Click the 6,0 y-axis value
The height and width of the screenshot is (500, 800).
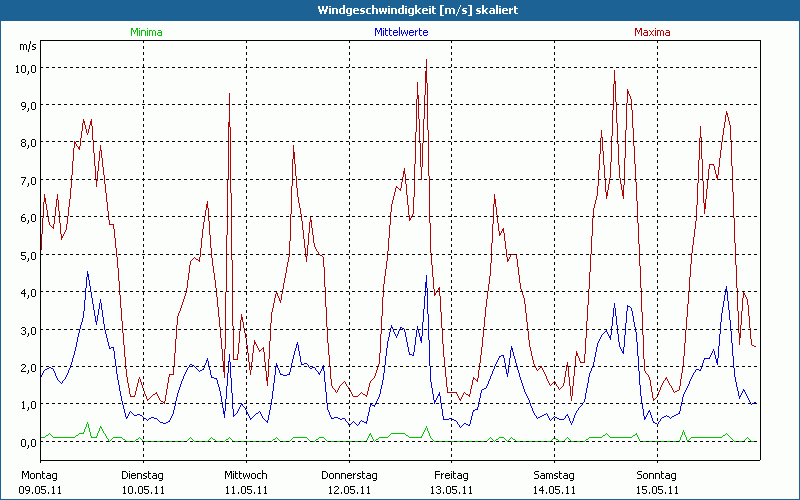point(29,218)
